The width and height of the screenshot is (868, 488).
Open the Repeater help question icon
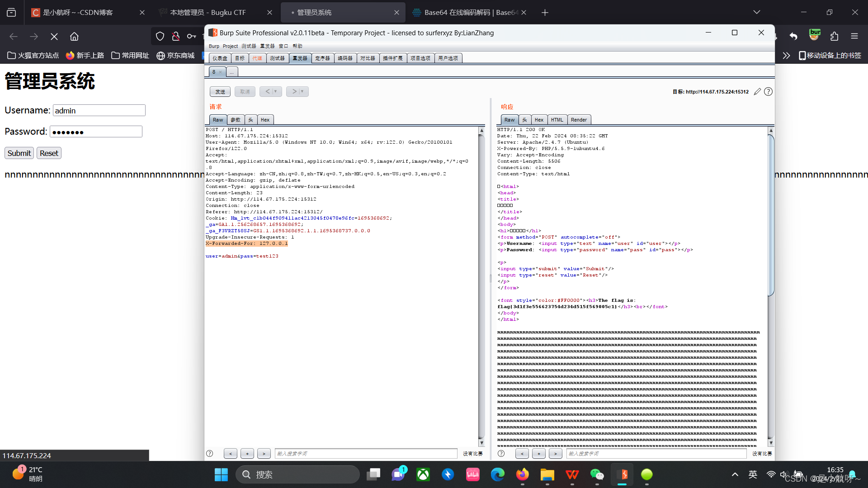tap(768, 92)
